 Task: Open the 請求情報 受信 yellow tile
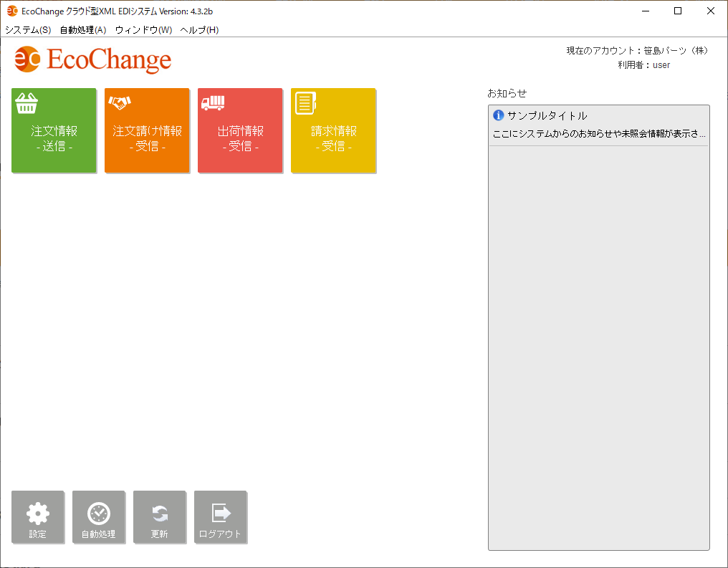pyautogui.click(x=333, y=130)
